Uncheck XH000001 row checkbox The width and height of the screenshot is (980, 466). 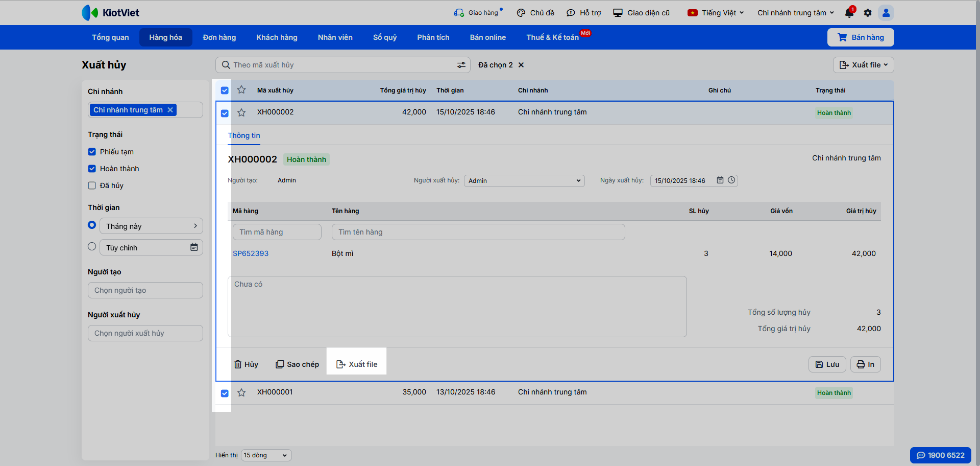(x=225, y=393)
